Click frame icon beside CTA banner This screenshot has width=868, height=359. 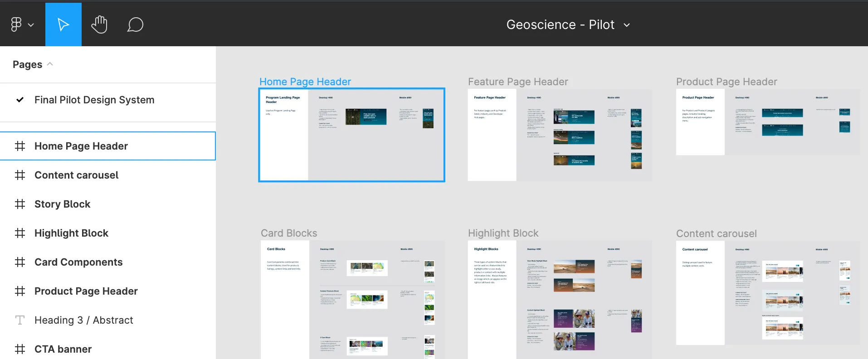coord(20,349)
